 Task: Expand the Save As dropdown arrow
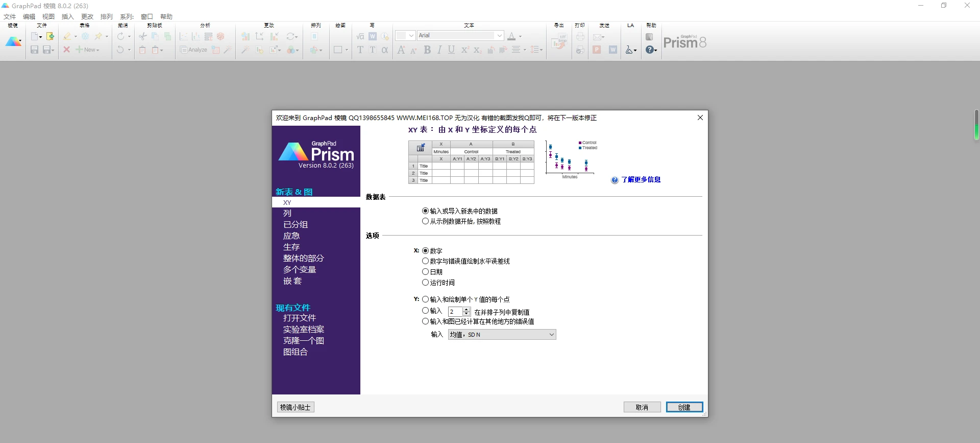tap(53, 50)
